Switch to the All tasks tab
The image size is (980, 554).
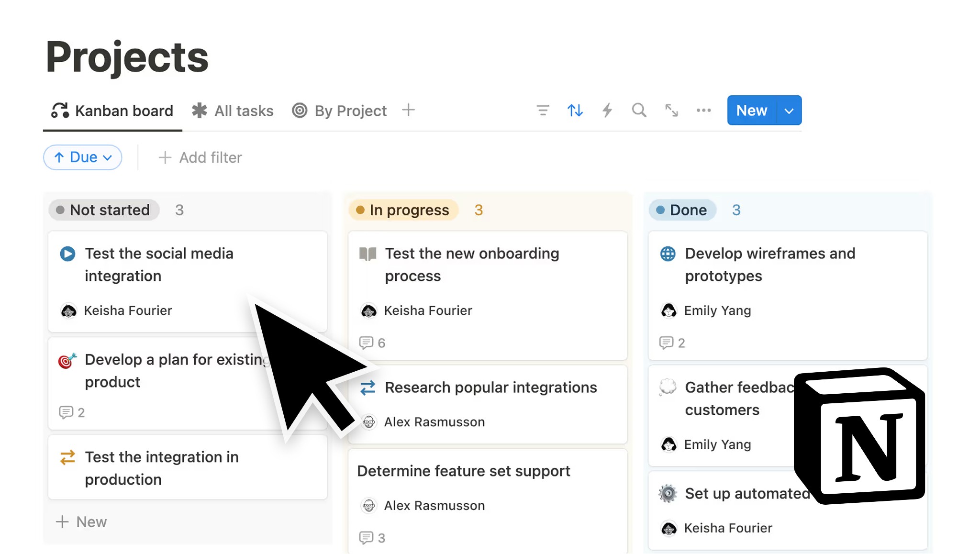click(x=233, y=111)
